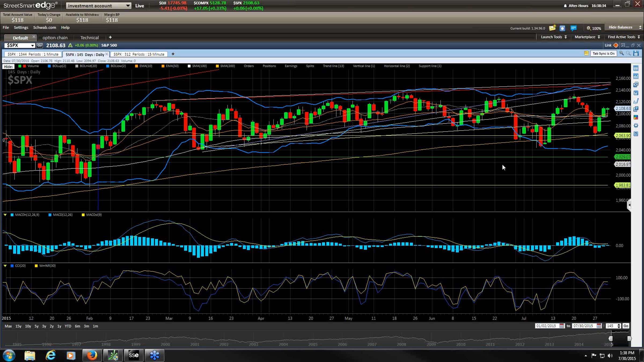This screenshot has height=362, width=644.
Task: Click the orange Link diamond icon
Action: coord(616,45)
